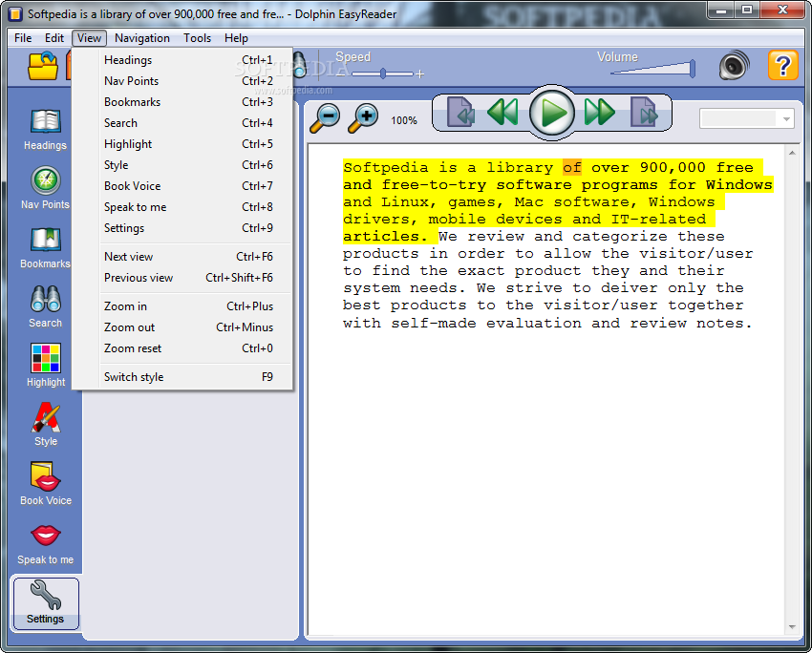Select Search in the View menu
812x653 pixels.
click(182, 123)
